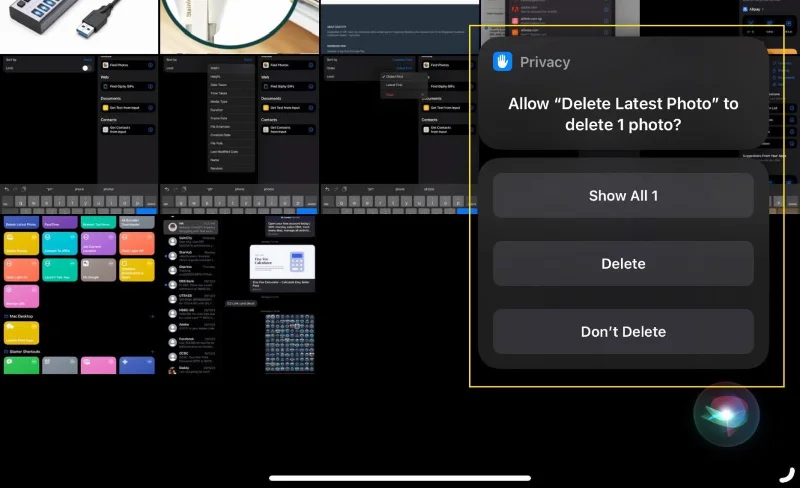Tap the blue Privacy hand icon

(503, 62)
